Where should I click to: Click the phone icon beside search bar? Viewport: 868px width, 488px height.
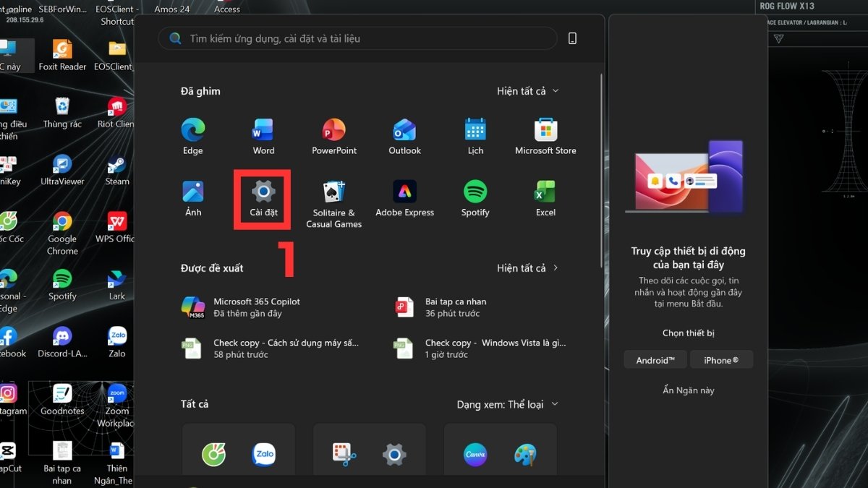pos(572,38)
